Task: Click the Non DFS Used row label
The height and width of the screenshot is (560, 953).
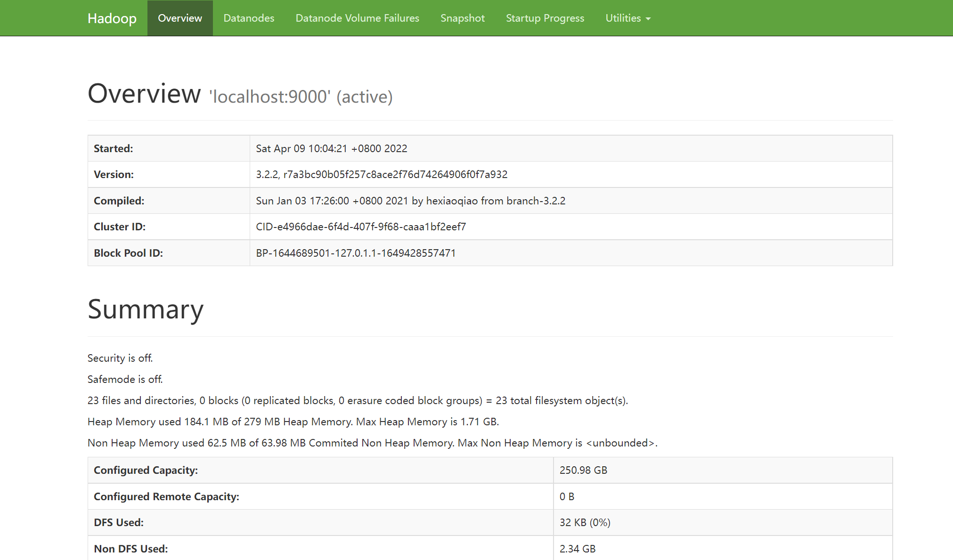Action: [x=130, y=549]
